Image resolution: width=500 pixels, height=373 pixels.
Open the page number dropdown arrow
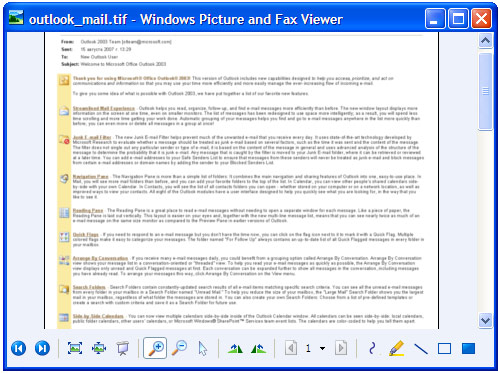pos(322,349)
